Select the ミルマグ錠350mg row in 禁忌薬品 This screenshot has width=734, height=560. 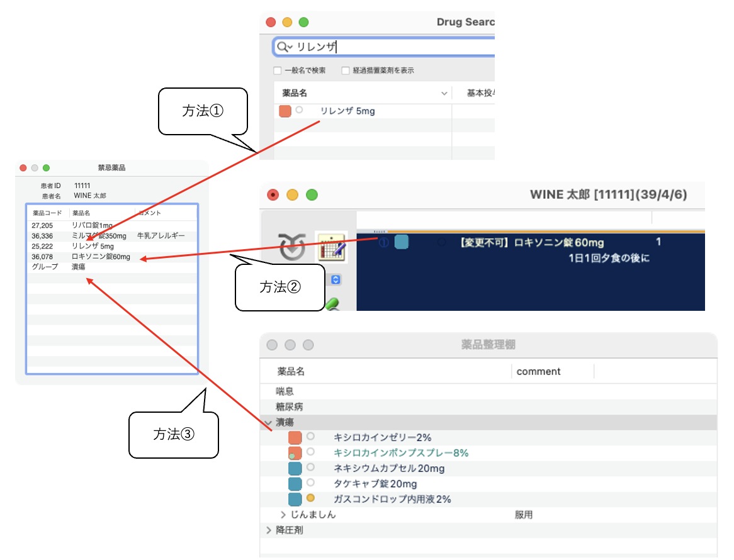click(x=99, y=236)
